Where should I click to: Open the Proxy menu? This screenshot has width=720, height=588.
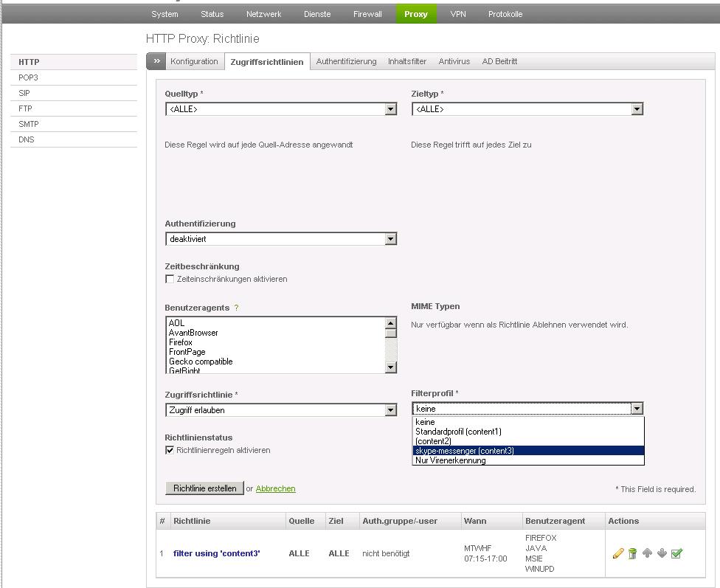click(x=416, y=14)
